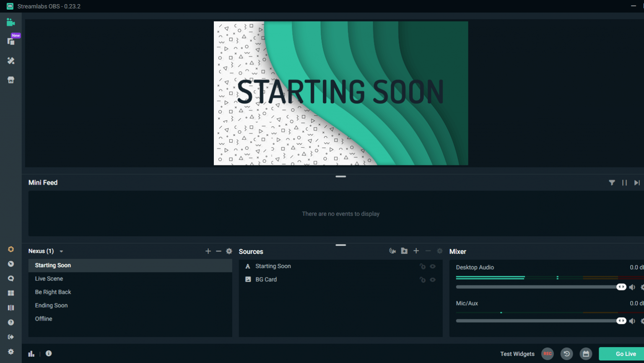Click Test Widgets at bottom bar
The height and width of the screenshot is (363, 644).
(x=517, y=354)
